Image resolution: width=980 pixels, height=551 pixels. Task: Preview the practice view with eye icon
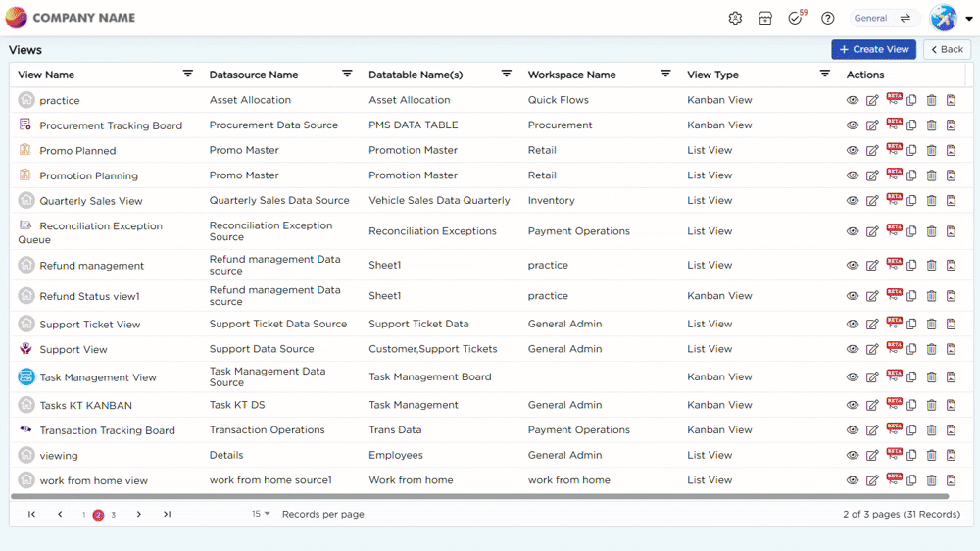pyautogui.click(x=853, y=100)
